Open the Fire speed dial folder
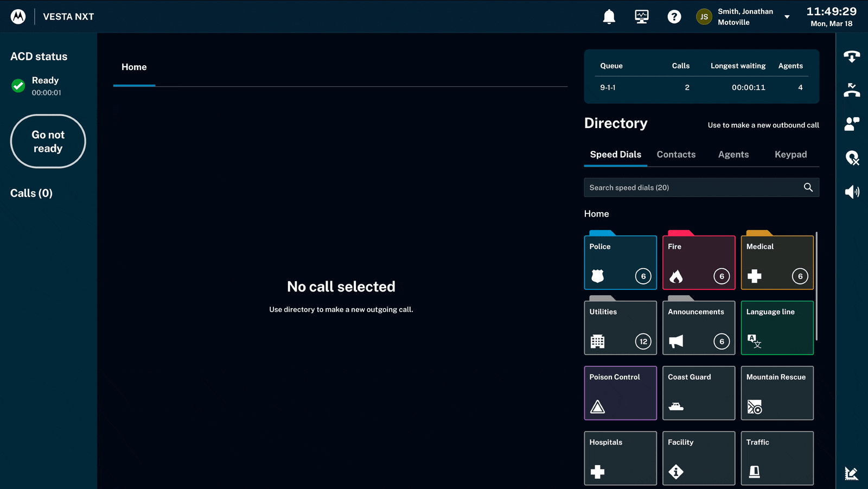The width and height of the screenshot is (868, 489). (x=699, y=262)
